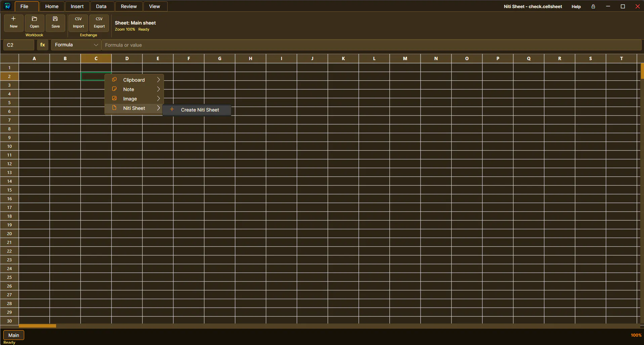Image resolution: width=644 pixels, height=345 pixels.
Task: Select row 10 header
Action: pos(9,146)
